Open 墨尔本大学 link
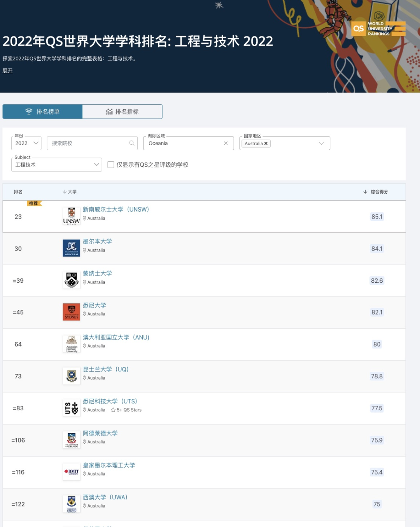 pos(97,241)
